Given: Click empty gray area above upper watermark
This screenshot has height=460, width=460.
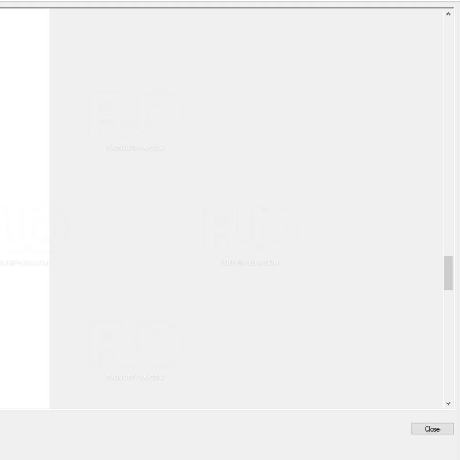Looking at the screenshot, I should tap(136, 50).
